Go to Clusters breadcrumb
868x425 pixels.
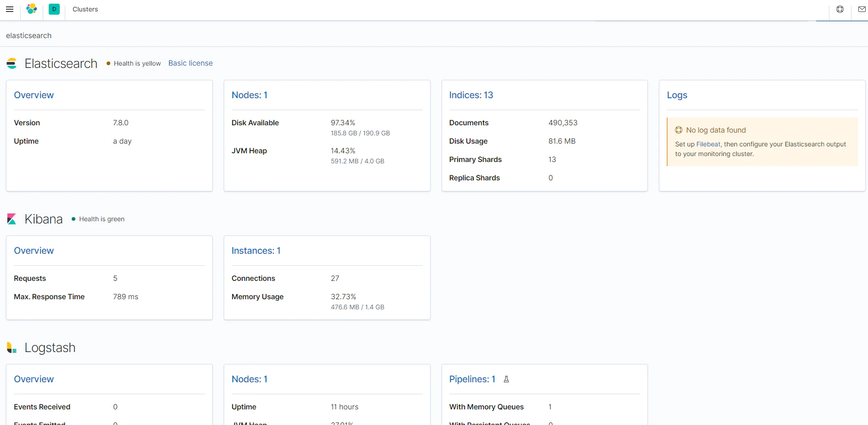pos(85,9)
